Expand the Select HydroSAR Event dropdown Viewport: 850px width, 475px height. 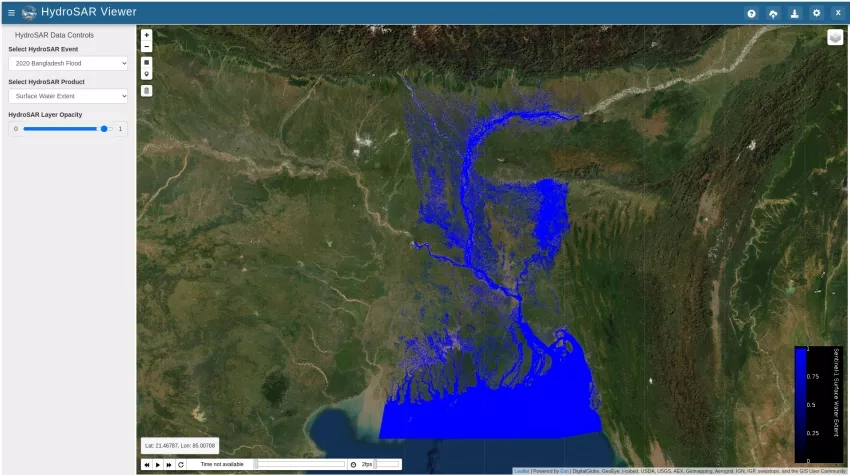pyautogui.click(x=68, y=63)
